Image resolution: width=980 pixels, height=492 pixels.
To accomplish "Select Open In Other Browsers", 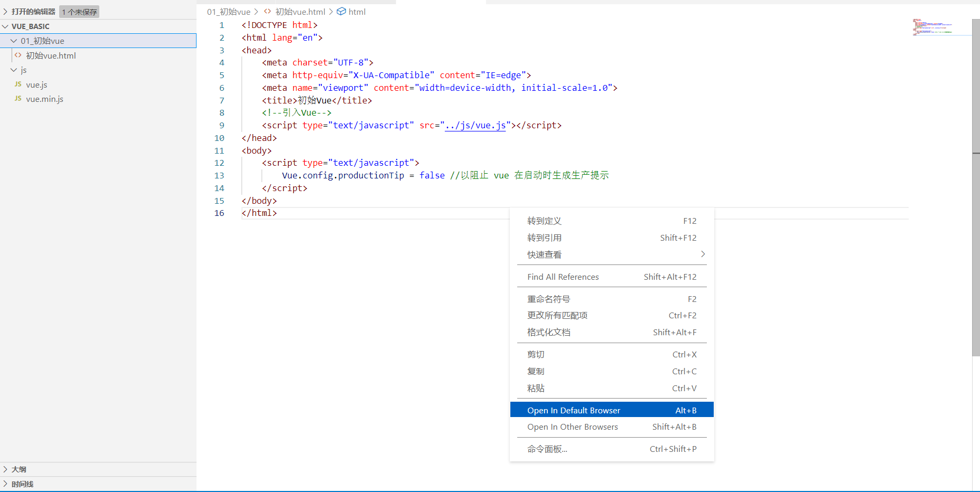I will (x=612, y=427).
